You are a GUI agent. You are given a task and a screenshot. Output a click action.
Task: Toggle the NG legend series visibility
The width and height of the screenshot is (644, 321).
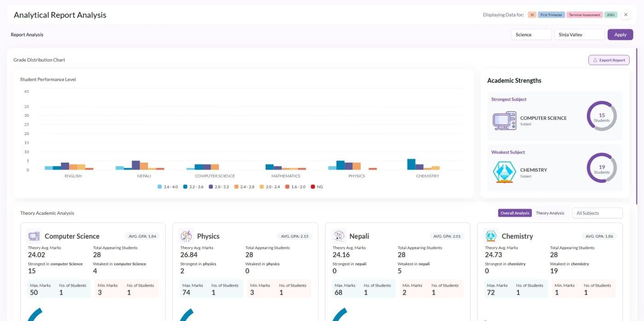point(317,187)
